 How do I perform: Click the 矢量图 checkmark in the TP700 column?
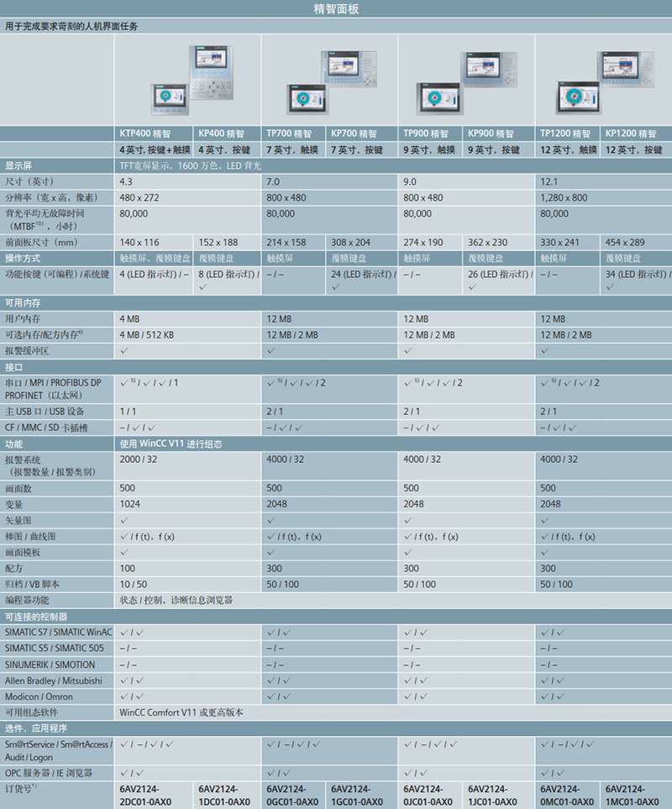(x=270, y=520)
